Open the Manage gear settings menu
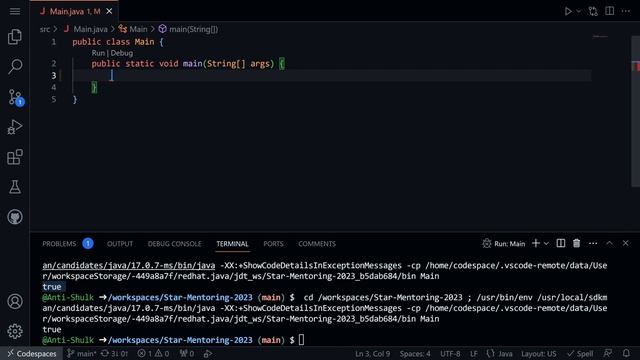640x360 pixels. pyautogui.click(x=15, y=331)
